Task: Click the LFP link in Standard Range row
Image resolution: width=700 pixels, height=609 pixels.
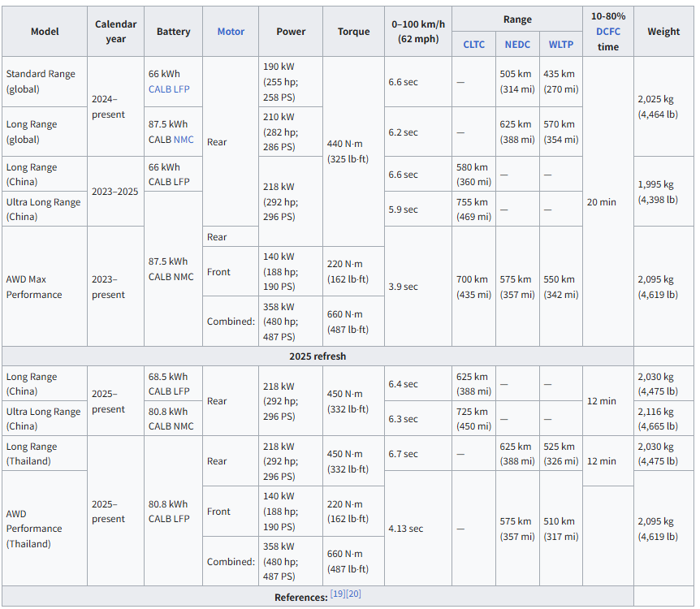Action: 181,89
